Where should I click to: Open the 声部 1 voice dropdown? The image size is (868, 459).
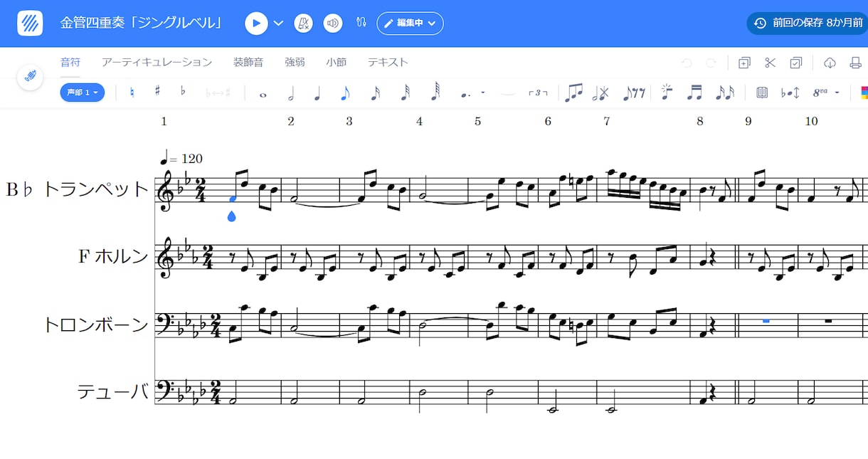click(x=83, y=93)
